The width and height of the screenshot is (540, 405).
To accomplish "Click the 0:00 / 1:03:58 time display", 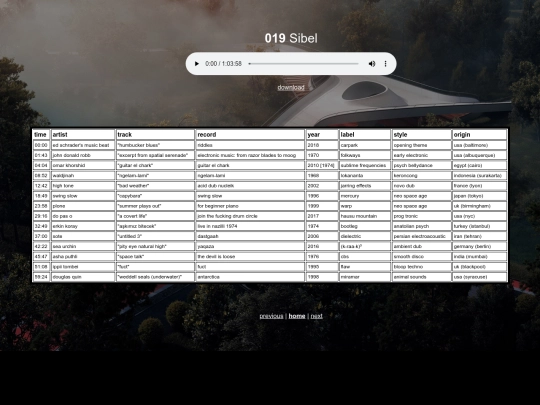I will [224, 64].
